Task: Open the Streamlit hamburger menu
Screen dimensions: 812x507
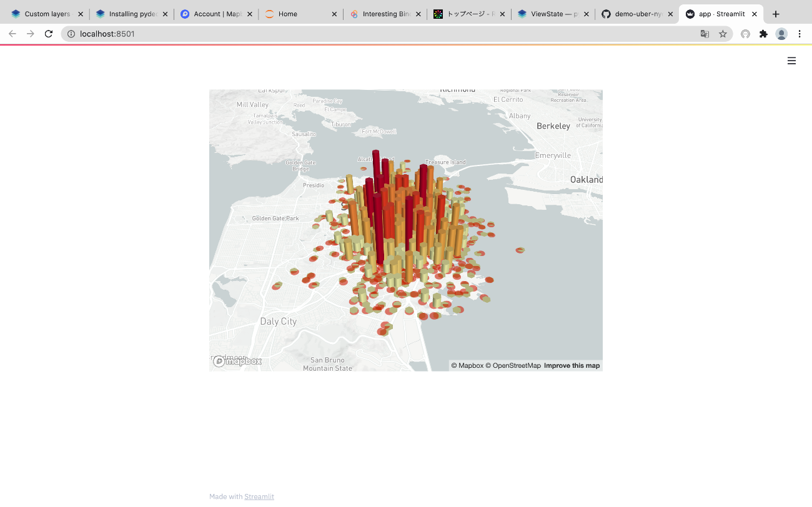Action: click(x=791, y=61)
